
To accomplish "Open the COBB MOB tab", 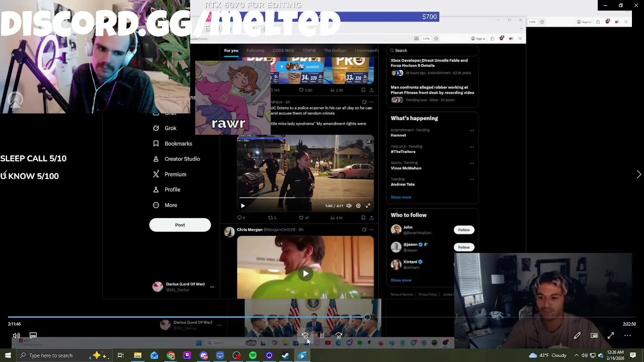I will (283, 50).
